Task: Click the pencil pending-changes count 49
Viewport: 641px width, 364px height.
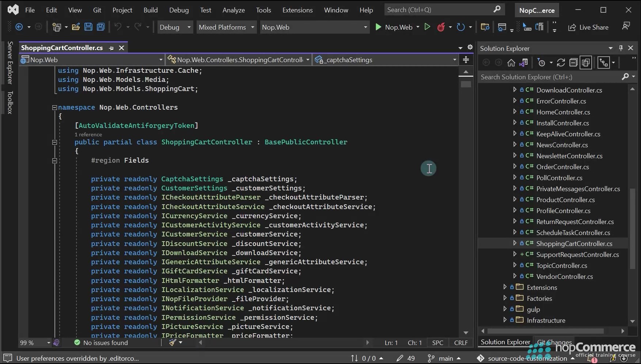Action: 406,358
